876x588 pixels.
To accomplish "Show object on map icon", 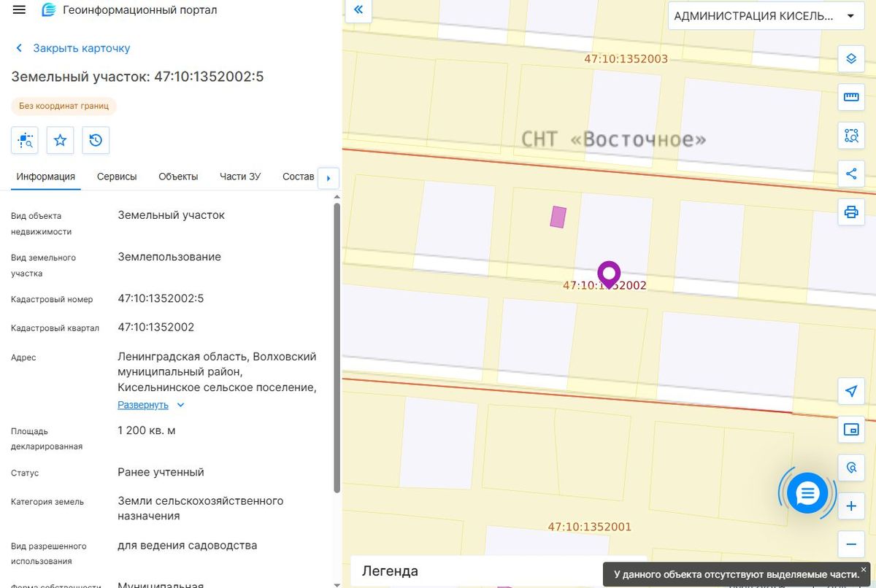I will (25, 140).
